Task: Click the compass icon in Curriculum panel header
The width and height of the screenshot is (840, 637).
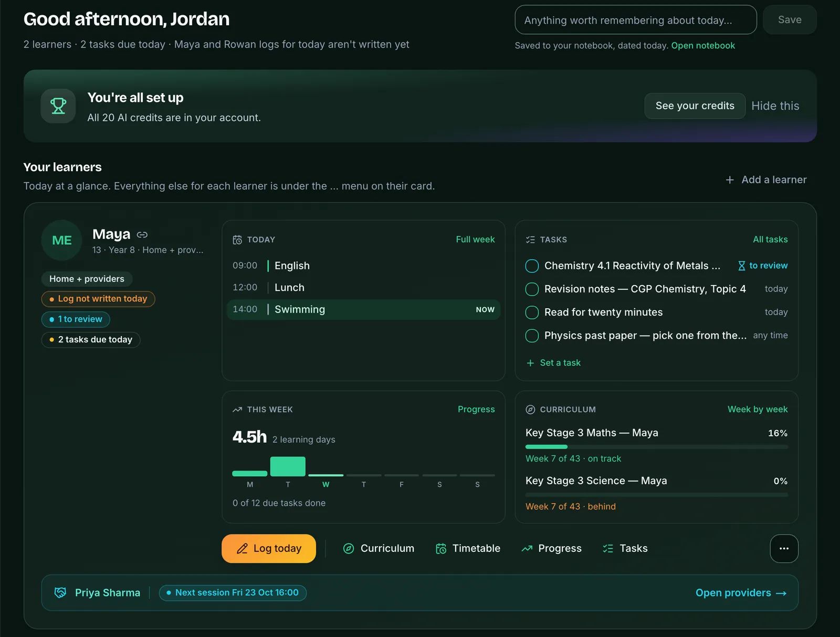Action: coord(530,410)
